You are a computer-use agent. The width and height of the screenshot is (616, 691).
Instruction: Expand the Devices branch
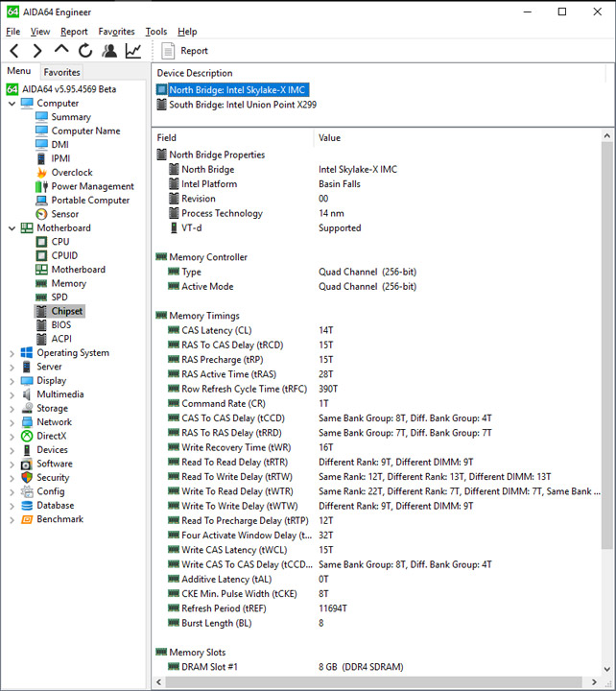click(12, 450)
